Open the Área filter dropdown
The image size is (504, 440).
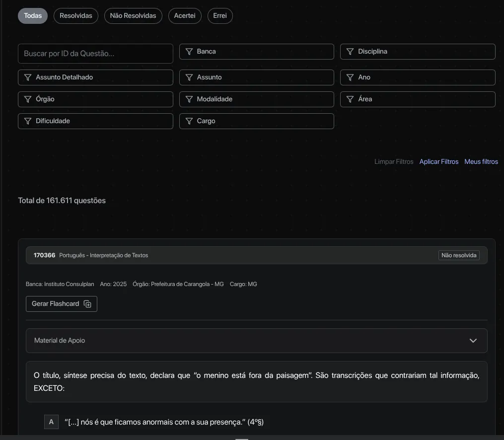pos(417,99)
